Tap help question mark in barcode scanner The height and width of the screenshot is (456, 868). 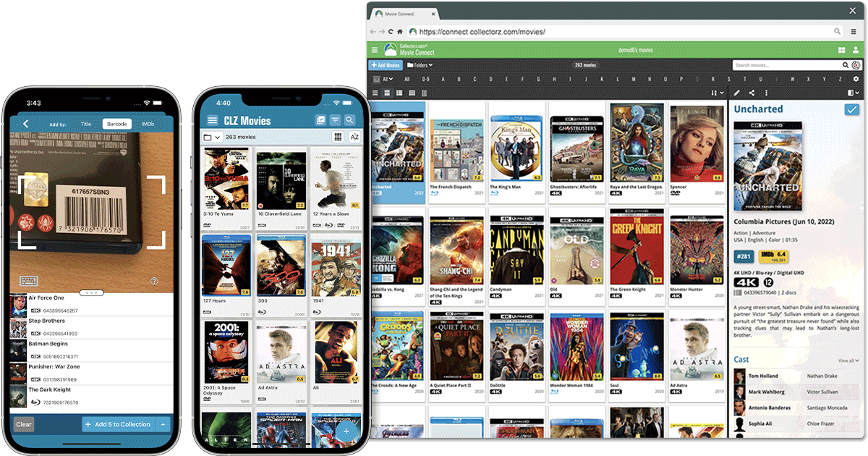tap(154, 281)
